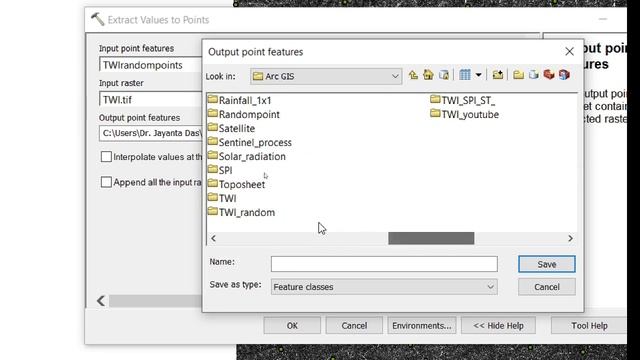Open the Environments settings

pyautogui.click(x=422, y=326)
